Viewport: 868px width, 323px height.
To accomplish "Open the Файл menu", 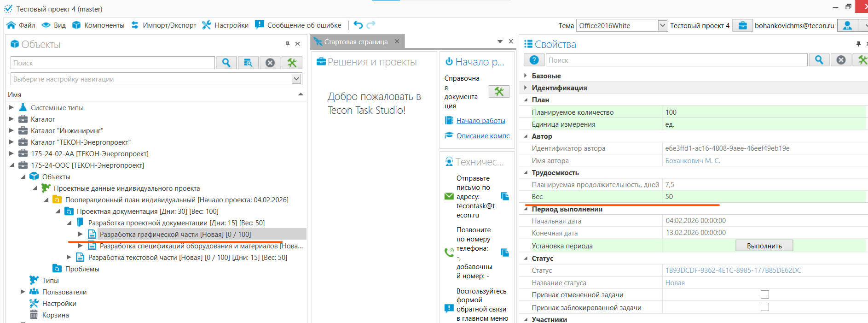I will click(x=22, y=25).
